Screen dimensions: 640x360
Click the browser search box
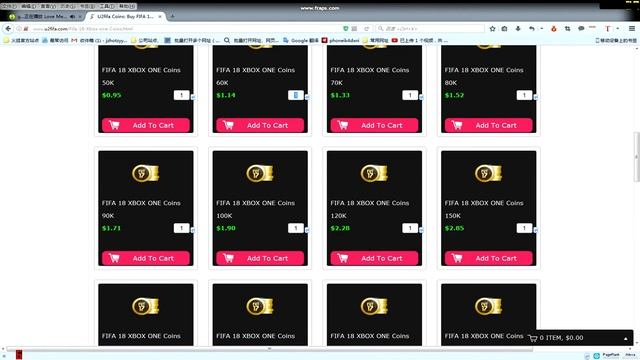431,29
